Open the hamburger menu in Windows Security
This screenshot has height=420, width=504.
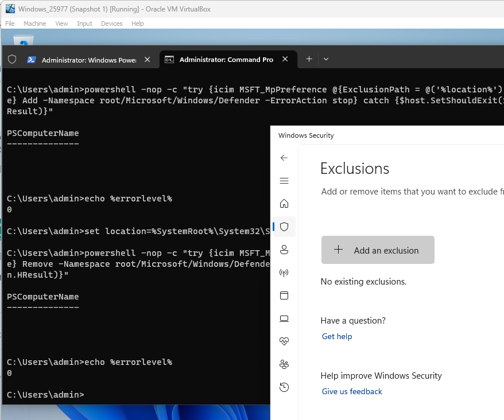point(284,181)
